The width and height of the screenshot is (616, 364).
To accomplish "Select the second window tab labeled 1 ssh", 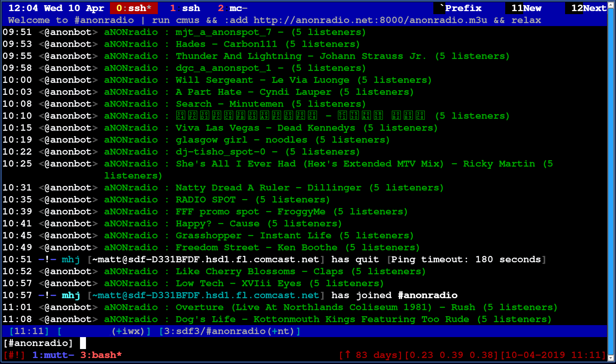I will [185, 8].
